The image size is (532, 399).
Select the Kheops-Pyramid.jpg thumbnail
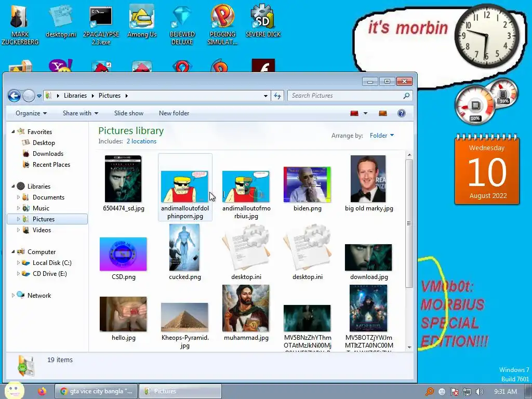(x=184, y=317)
